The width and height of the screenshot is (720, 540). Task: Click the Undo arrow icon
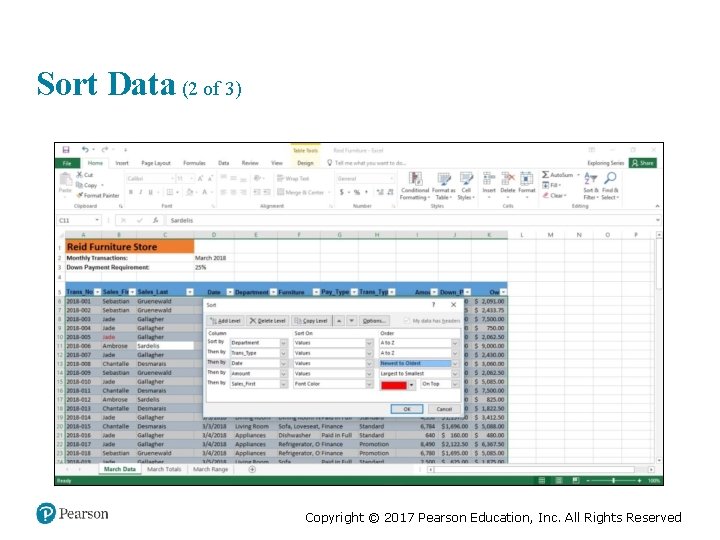coord(85,150)
